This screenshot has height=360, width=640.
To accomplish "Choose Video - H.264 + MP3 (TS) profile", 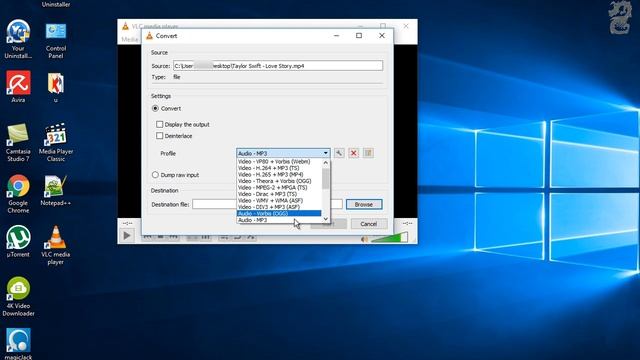I will point(279,168).
